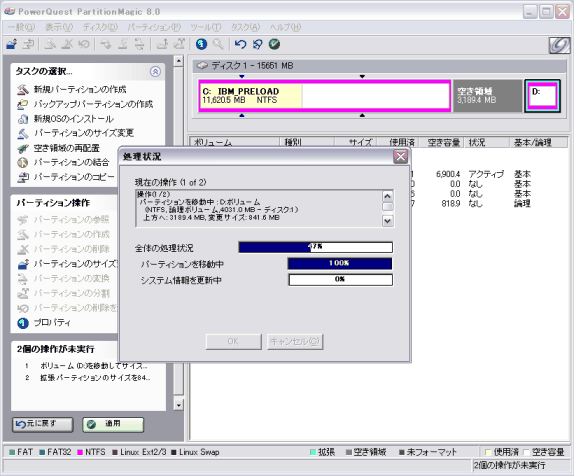This screenshot has height=476, width=574.
Task: Click the 0% system update progress bar
Action: pos(340,280)
